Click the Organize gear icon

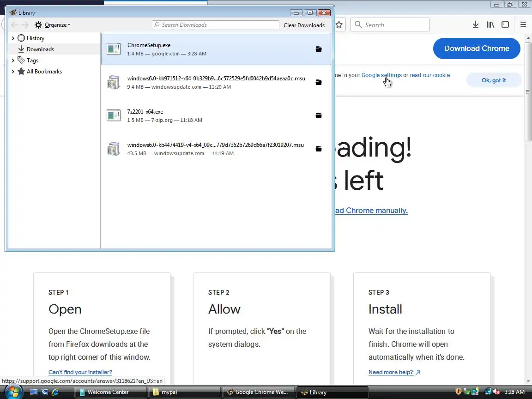pyautogui.click(x=38, y=25)
